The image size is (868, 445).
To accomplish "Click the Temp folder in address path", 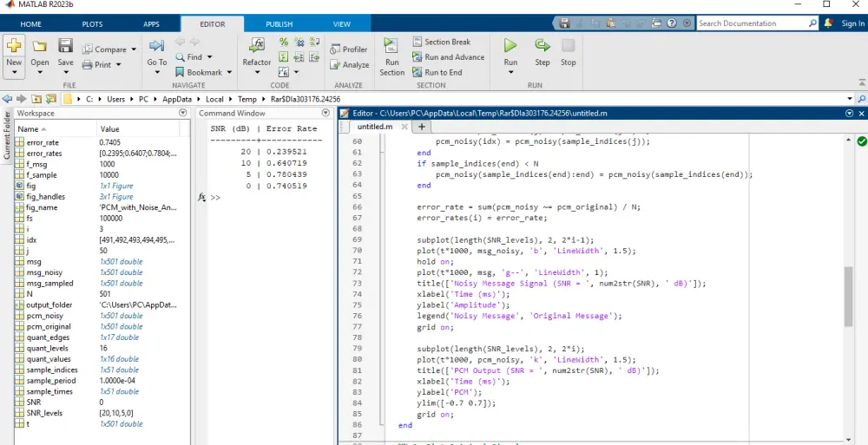I will coord(247,99).
